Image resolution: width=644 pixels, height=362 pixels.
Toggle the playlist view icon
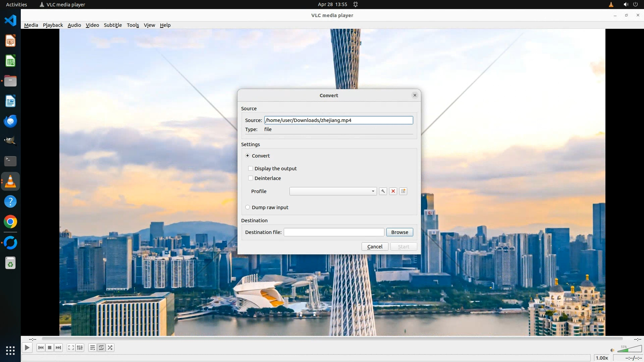click(92, 348)
